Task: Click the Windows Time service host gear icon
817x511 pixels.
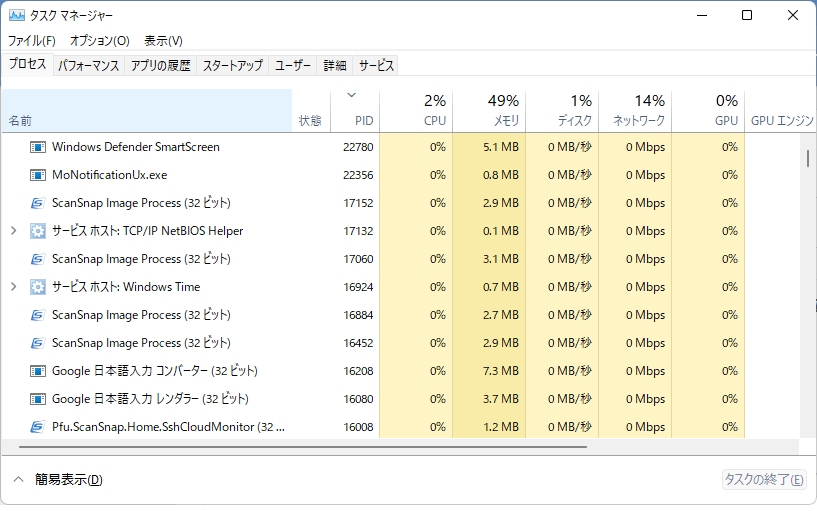Action: pyautogui.click(x=38, y=287)
